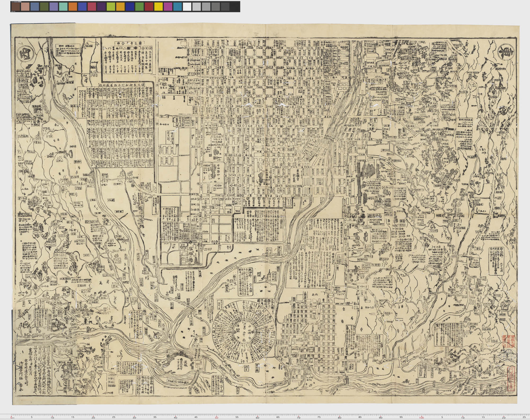530x420 pixels.
Task: Choose the olive green swatch
Action: tap(44, 7)
